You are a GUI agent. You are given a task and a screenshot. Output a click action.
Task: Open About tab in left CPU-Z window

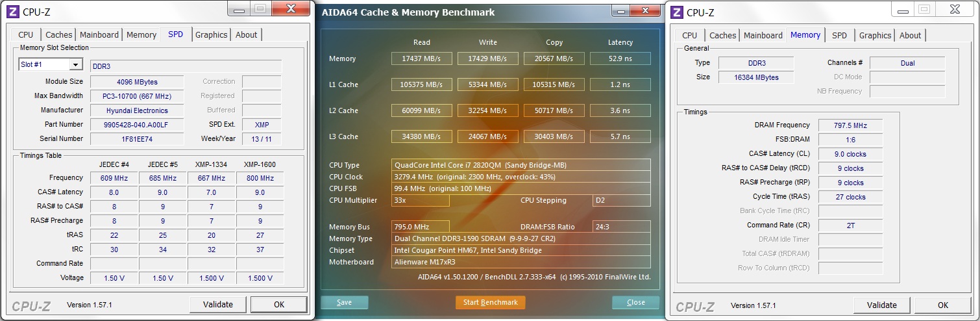[247, 35]
